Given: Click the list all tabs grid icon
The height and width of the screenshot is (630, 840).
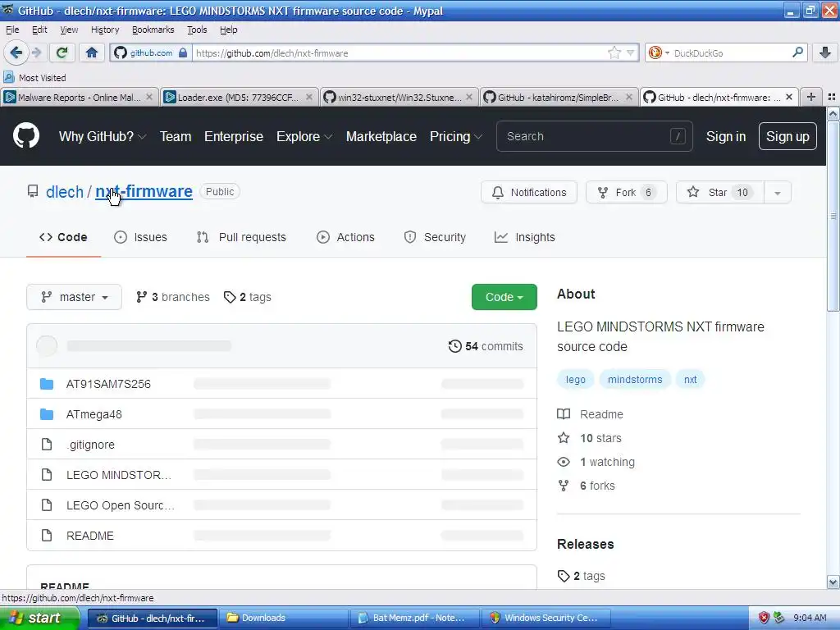Looking at the screenshot, I should 832,97.
